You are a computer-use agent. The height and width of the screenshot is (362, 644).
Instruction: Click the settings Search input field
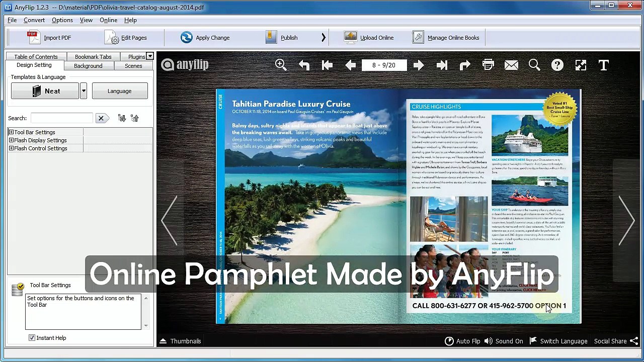pyautogui.click(x=61, y=118)
